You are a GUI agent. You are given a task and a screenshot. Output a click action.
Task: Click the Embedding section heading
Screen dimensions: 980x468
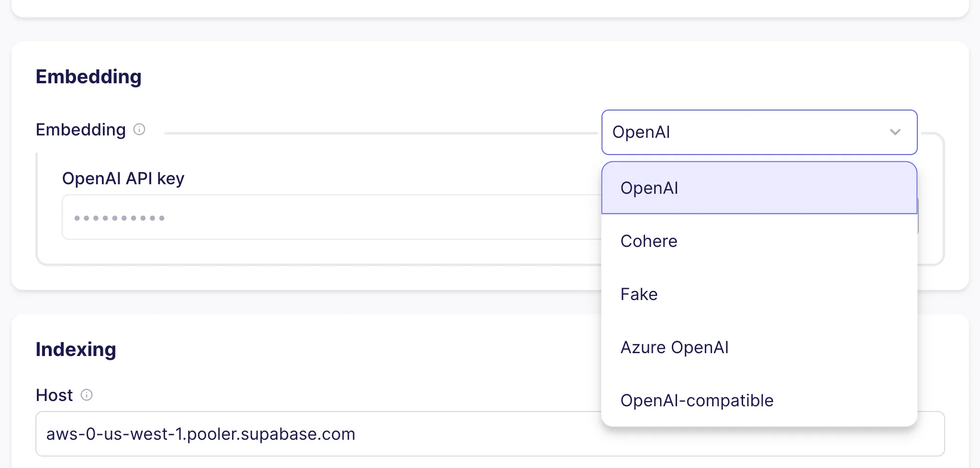tap(89, 77)
